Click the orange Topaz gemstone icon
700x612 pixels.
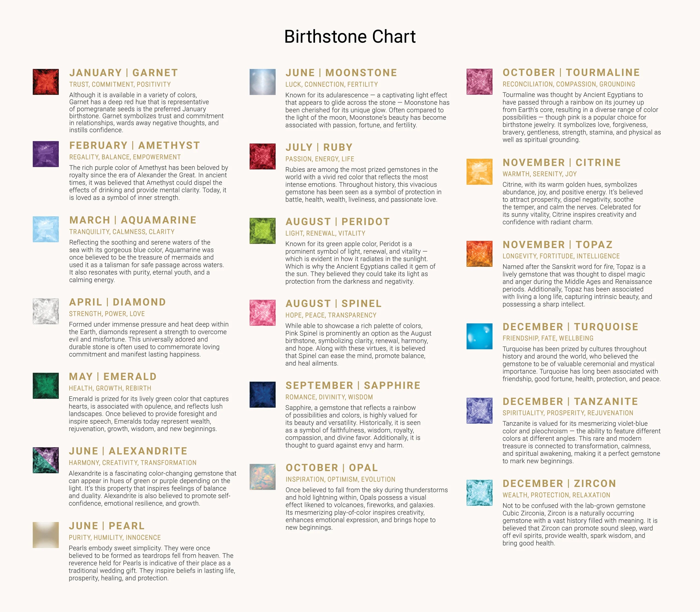click(479, 254)
